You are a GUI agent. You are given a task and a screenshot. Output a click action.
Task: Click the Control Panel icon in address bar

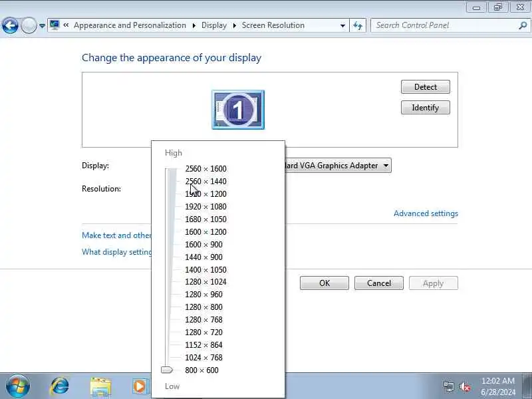click(x=55, y=25)
